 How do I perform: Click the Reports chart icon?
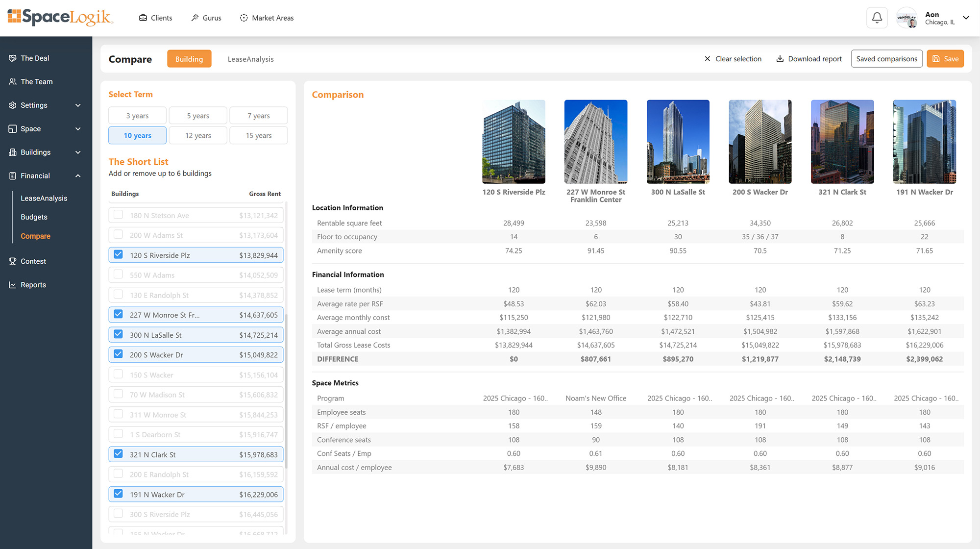click(13, 285)
